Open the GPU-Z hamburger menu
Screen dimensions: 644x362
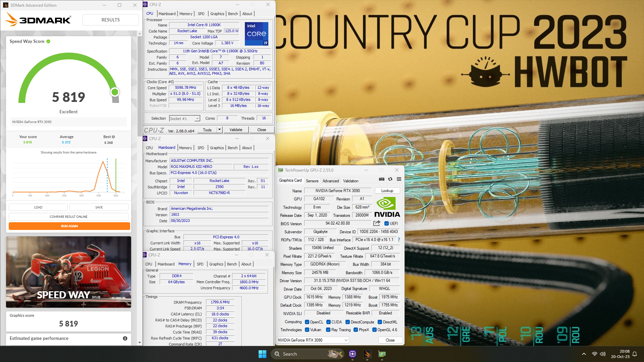coord(399,179)
